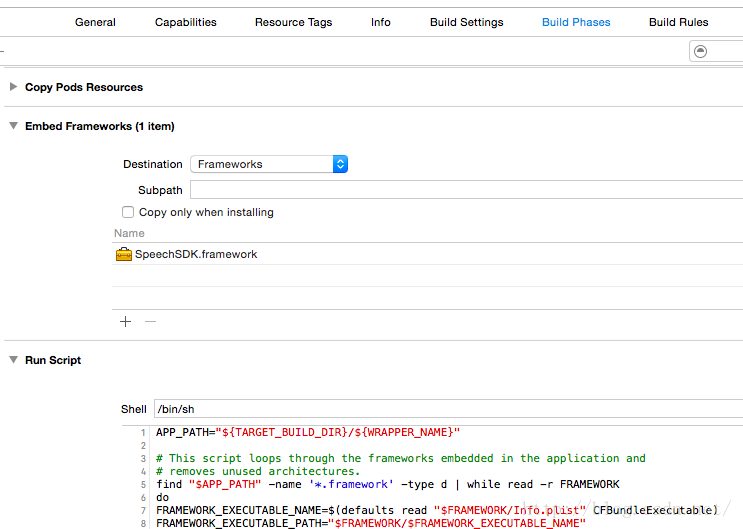Click the Run Script title
Screen dimensions: 743x529
coord(53,360)
